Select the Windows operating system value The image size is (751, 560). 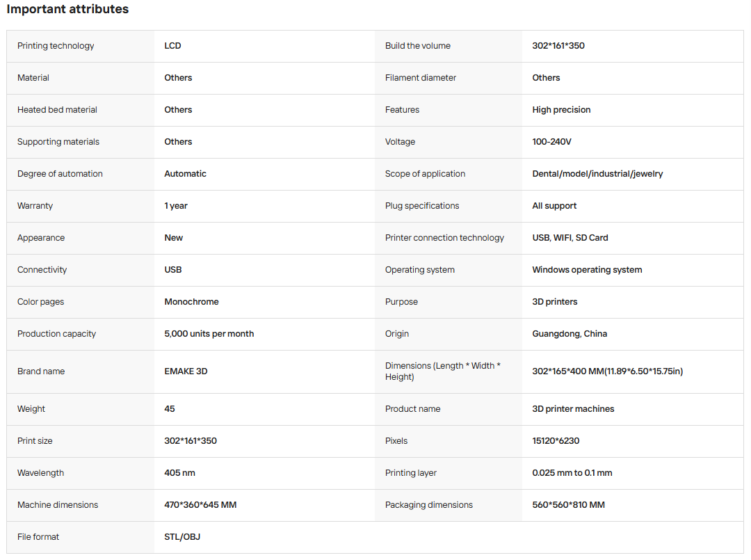pos(587,270)
